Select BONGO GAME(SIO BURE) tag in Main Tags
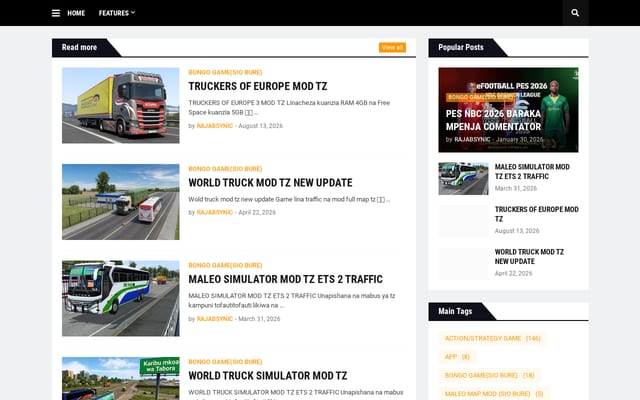Image resolution: width=640 pixels, height=400 pixels. coord(489,375)
